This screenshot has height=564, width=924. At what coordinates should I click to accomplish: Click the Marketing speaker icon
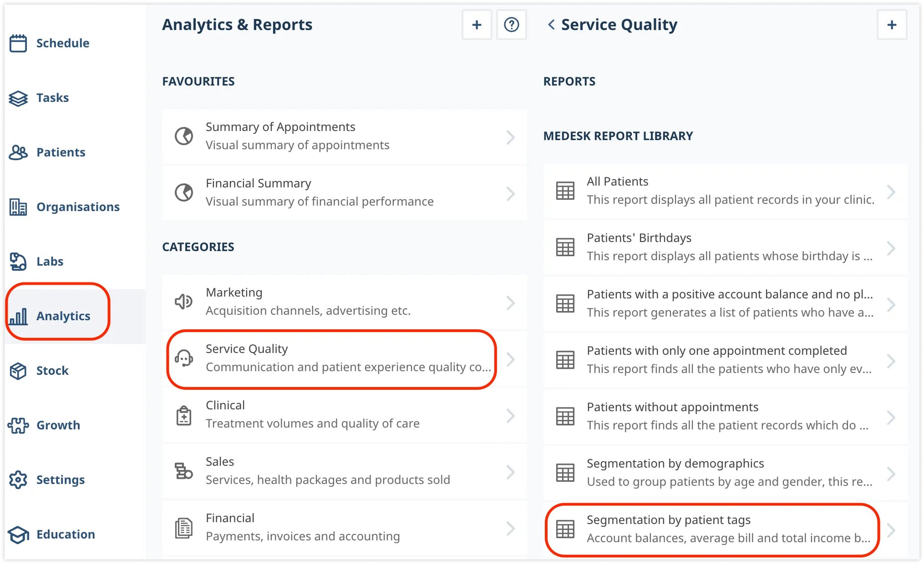point(183,301)
